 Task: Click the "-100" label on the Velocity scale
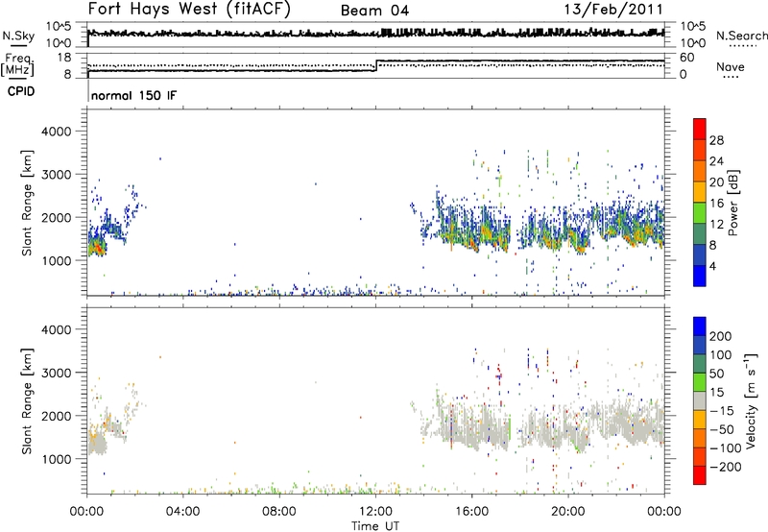tap(725, 447)
